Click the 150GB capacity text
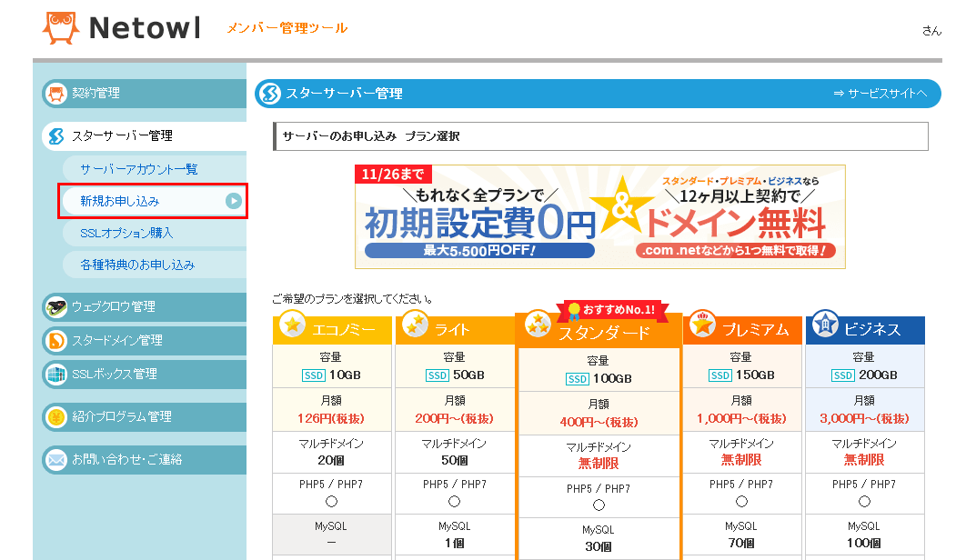The image size is (976, 560). pos(755,375)
